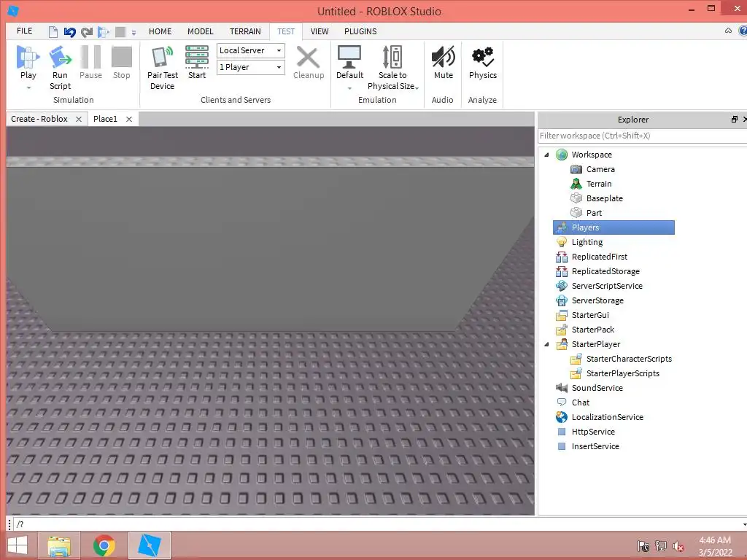Image resolution: width=747 pixels, height=560 pixels.
Task: Select StarterPlayer in Explorer
Action: (596, 344)
